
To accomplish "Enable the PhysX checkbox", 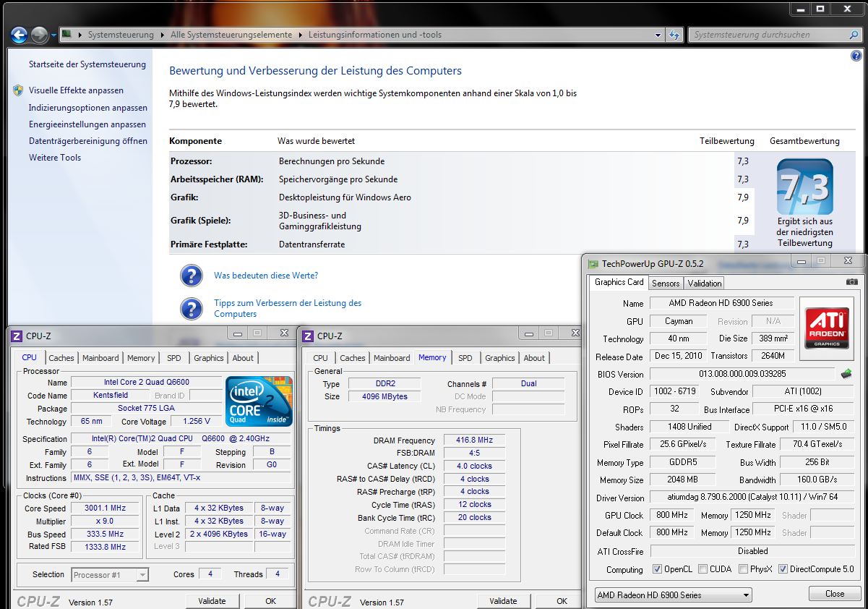I will coord(743,569).
